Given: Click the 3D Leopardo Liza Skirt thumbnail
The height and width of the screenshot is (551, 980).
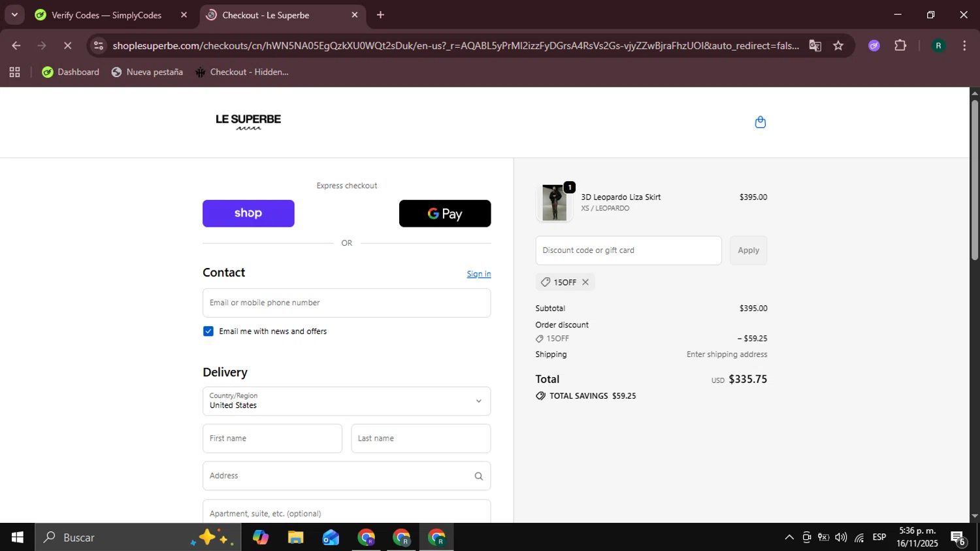Looking at the screenshot, I should tap(555, 203).
